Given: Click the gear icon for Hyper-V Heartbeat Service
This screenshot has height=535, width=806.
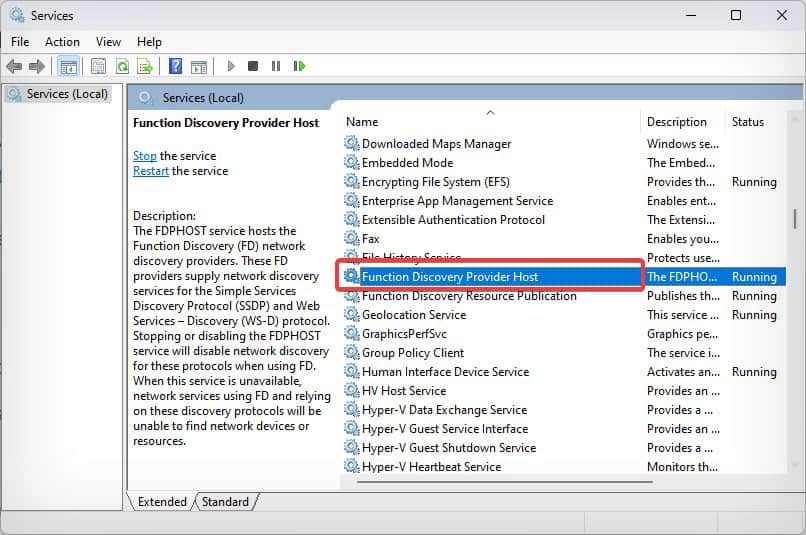Looking at the screenshot, I should coord(352,466).
